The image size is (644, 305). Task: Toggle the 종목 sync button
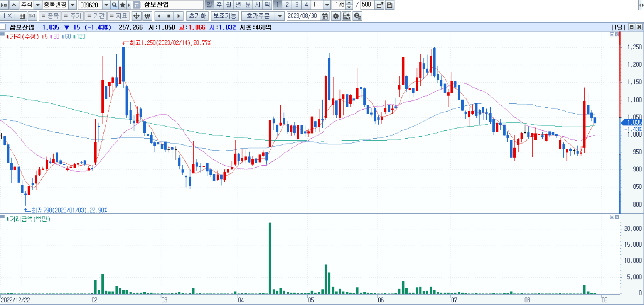(50, 16)
